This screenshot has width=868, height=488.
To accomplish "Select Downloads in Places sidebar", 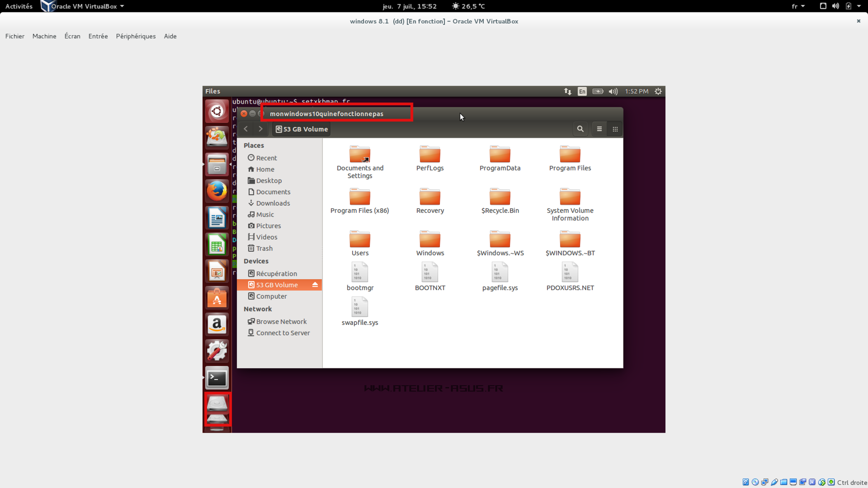I will click(x=273, y=203).
